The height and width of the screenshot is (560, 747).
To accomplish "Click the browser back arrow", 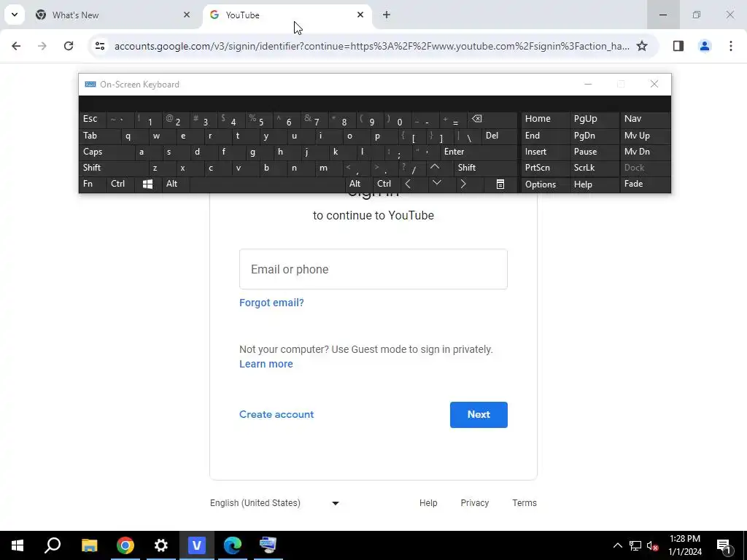I will (x=16, y=46).
